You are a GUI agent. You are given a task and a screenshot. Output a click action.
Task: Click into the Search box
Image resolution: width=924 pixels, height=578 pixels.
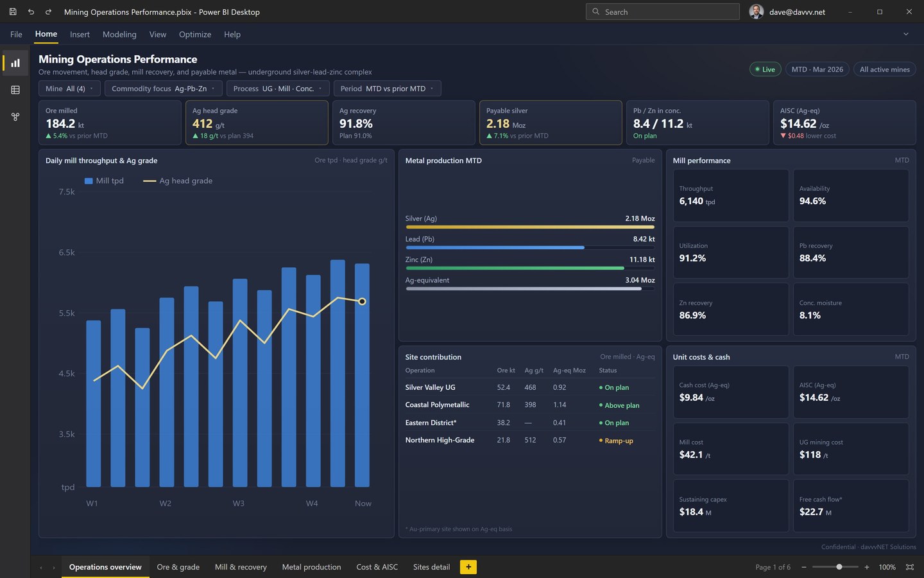pos(663,12)
